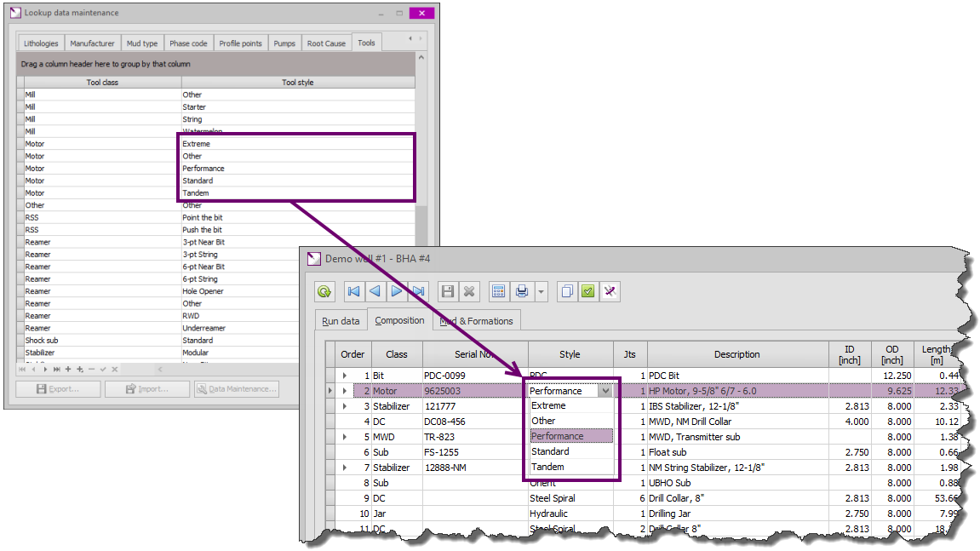Toggle the green checkmark toolbar button
The image size is (980, 551).
(587, 292)
